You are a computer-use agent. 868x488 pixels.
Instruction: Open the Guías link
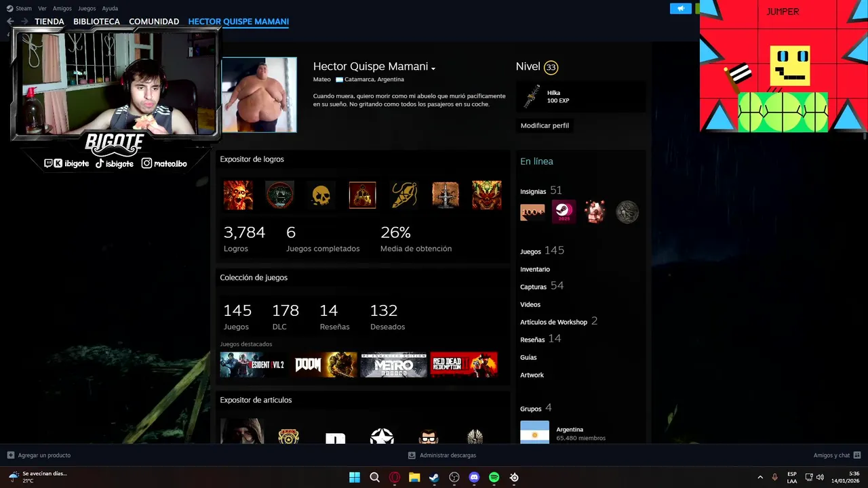pos(528,357)
